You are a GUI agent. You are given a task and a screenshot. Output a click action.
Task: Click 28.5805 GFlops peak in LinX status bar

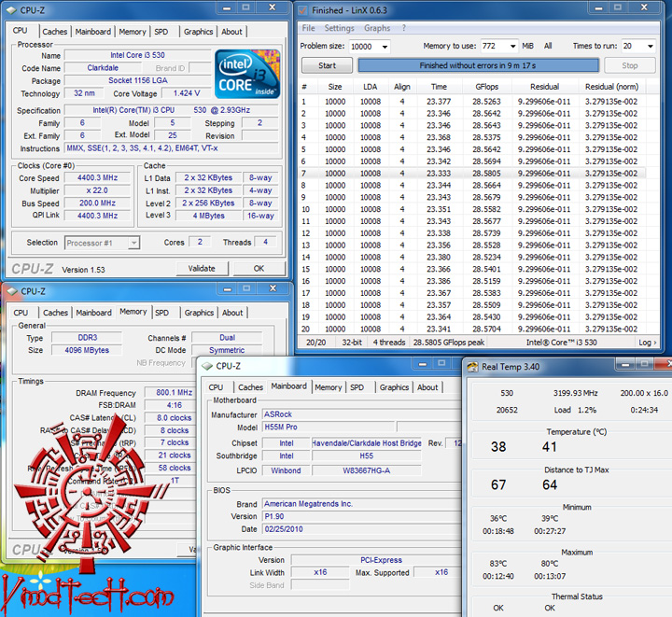449,343
